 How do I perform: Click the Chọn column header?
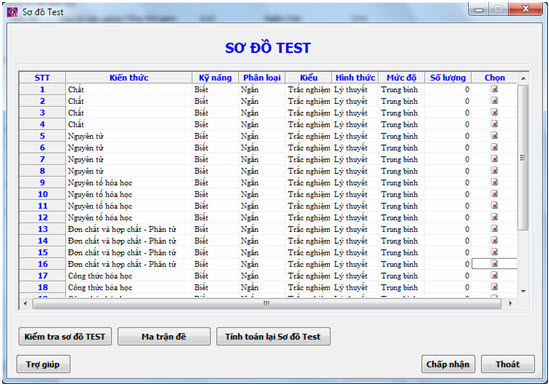point(494,78)
